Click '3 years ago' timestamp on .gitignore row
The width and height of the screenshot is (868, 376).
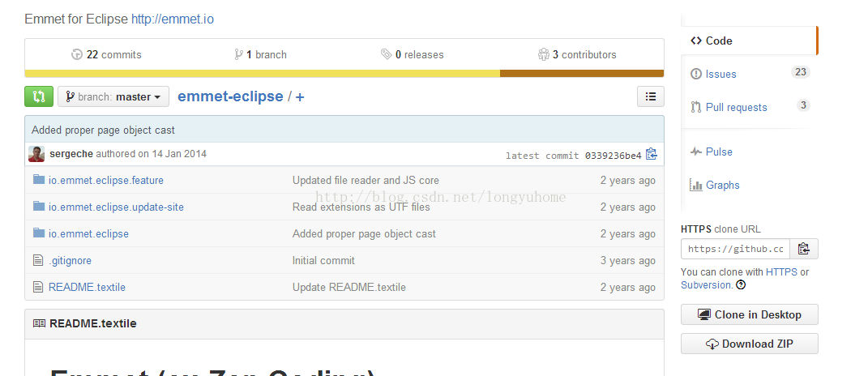coord(628,260)
